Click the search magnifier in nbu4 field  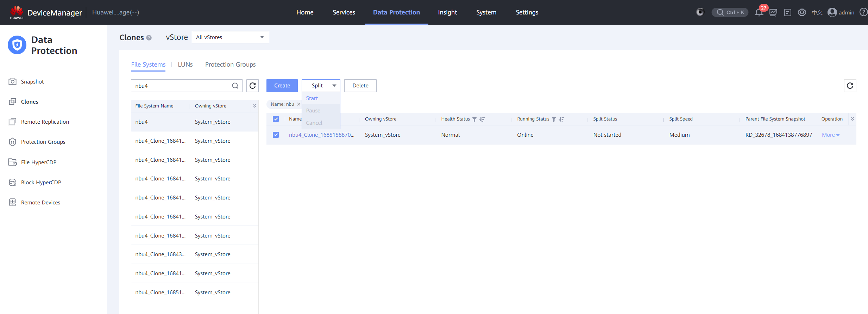[235, 86]
